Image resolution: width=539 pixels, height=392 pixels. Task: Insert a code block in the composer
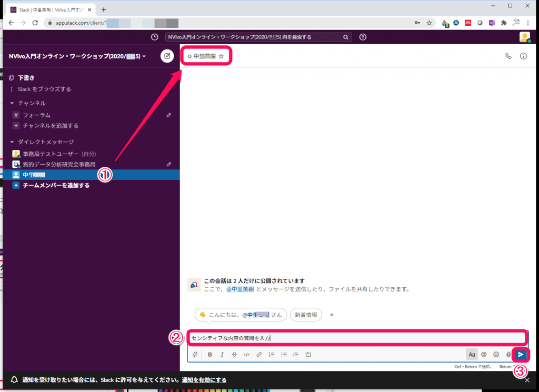point(308,355)
